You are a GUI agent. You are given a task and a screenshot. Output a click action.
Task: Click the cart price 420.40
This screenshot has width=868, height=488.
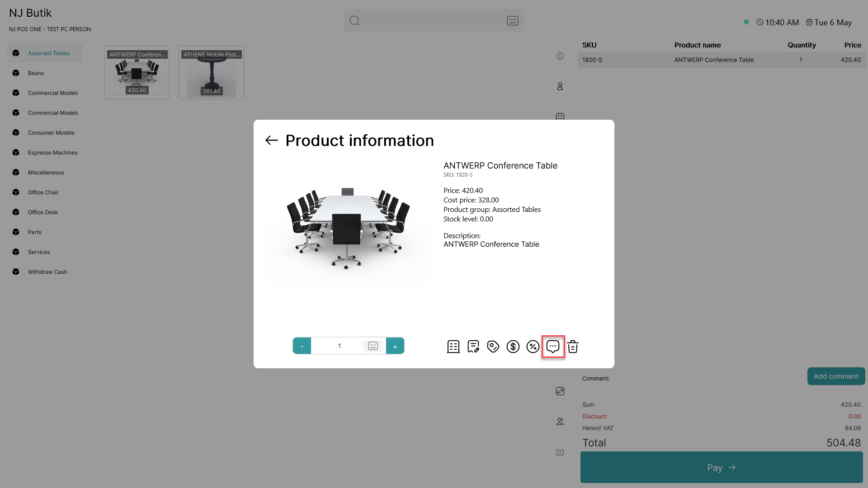click(850, 60)
